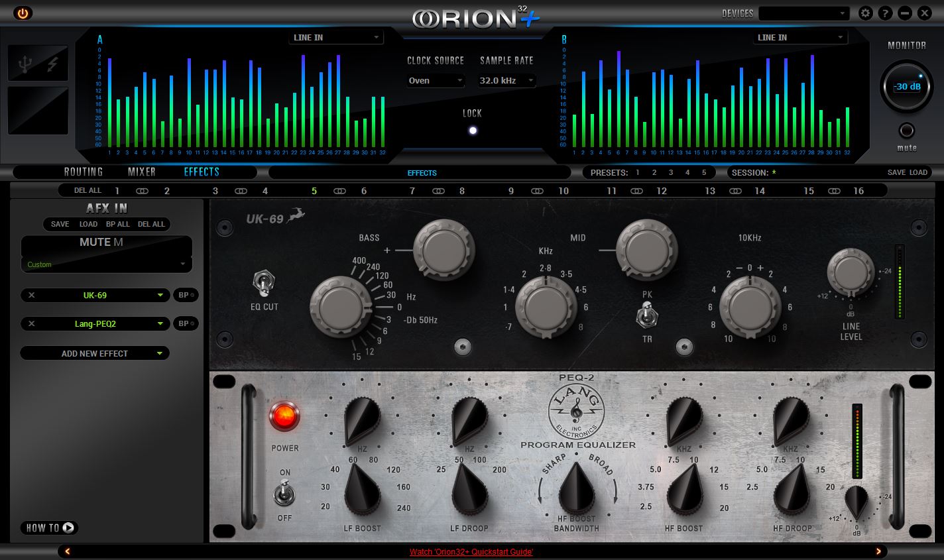
Task: Click the session SAVE button
Action: 896,172
